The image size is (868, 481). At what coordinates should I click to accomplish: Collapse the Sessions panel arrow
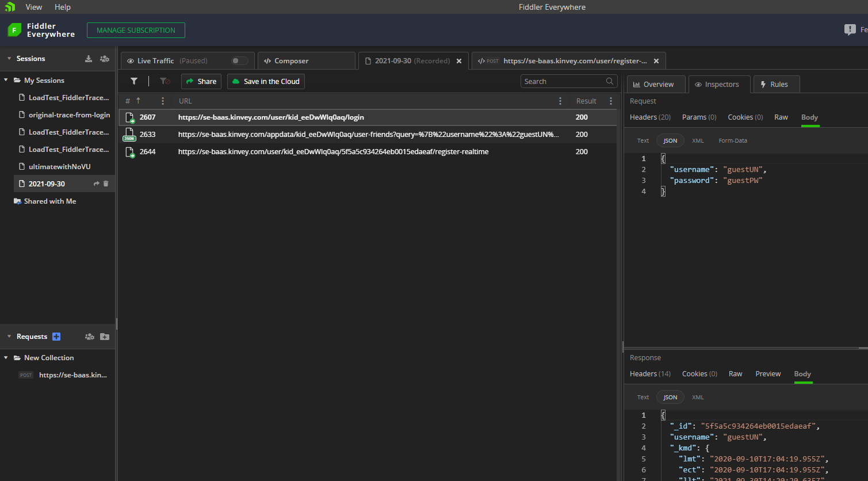(x=9, y=59)
